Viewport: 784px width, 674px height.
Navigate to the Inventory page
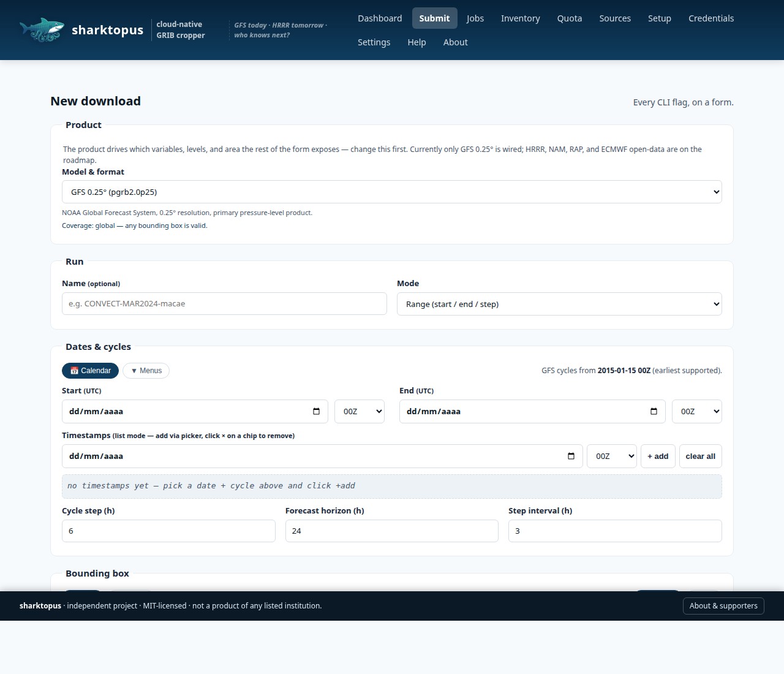(520, 18)
